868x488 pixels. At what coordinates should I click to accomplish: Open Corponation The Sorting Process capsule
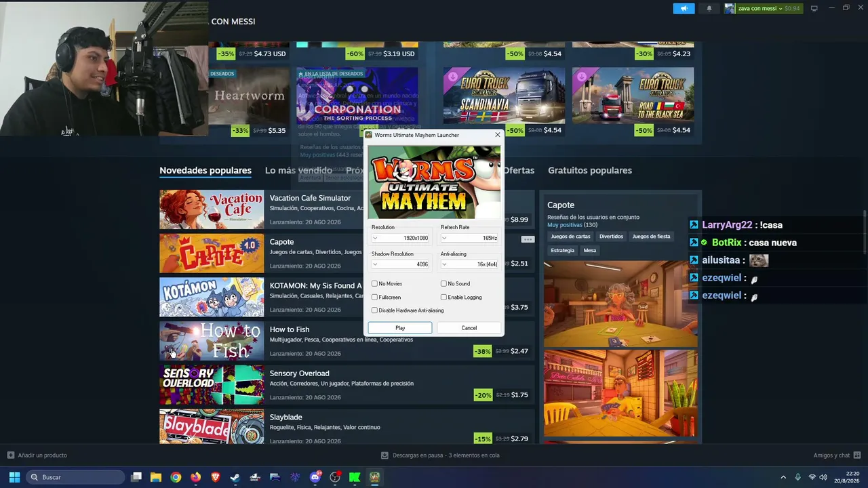(357, 96)
